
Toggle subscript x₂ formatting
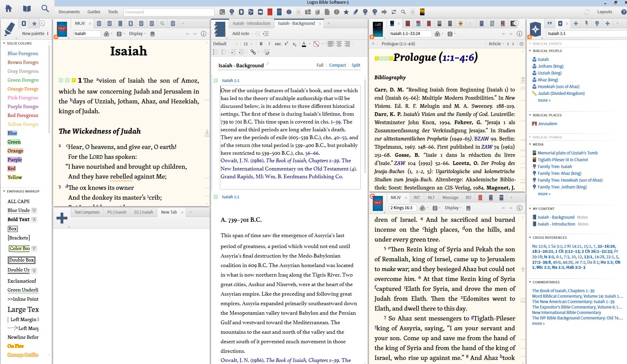pyautogui.click(x=294, y=44)
